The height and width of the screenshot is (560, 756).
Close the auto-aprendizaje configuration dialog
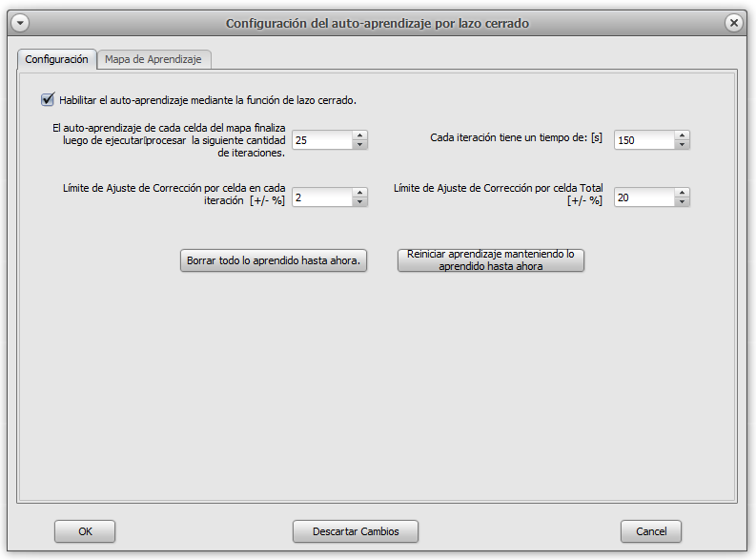coord(733,23)
